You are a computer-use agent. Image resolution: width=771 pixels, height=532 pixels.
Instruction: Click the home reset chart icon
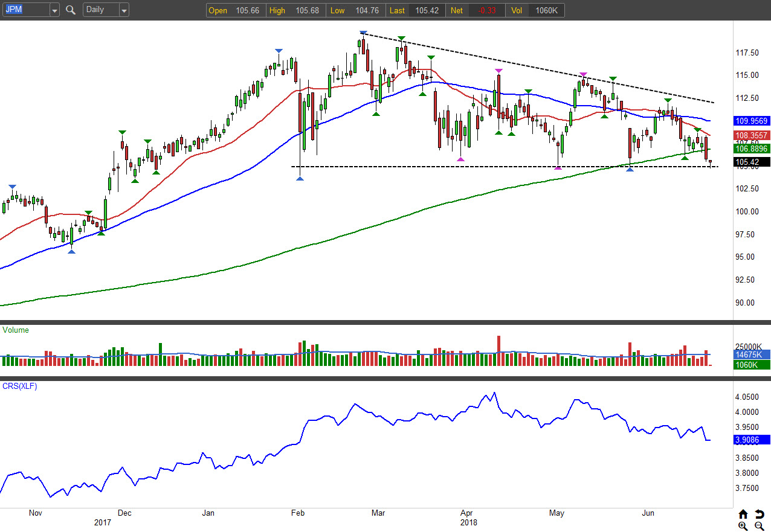point(743,514)
